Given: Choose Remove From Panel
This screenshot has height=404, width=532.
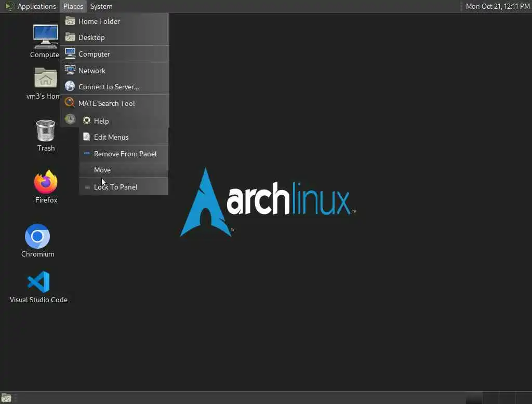Looking at the screenshot, I should (x=124, y=154).
